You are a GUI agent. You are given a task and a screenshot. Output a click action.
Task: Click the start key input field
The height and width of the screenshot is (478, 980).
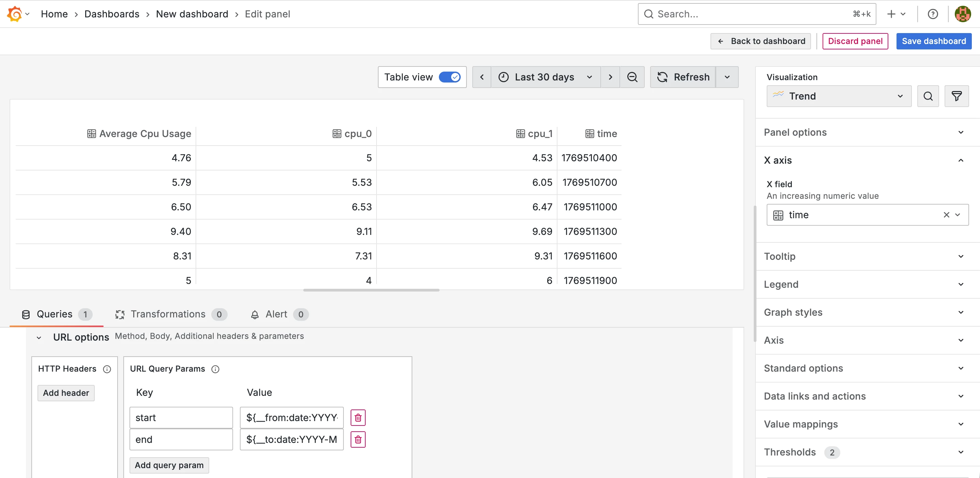(x=181, y=418)
